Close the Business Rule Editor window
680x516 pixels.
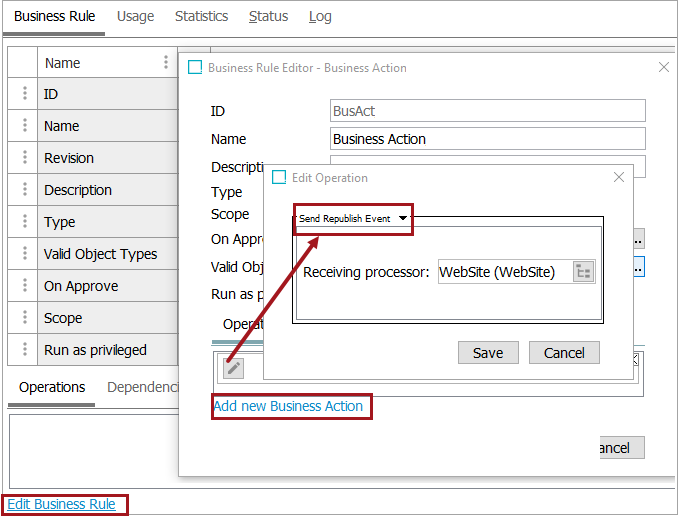pos(663,67)
